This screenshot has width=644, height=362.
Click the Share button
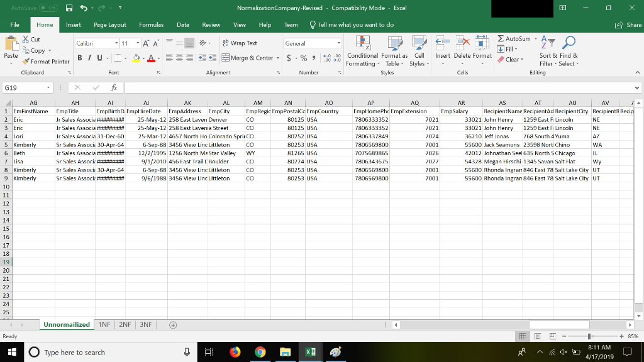point(628,25)
